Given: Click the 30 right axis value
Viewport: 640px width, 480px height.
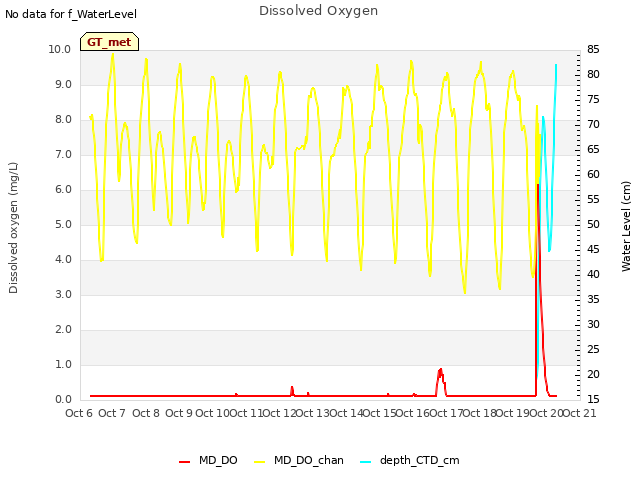Looking at the screenshot, I should click(x=593, y=324).
